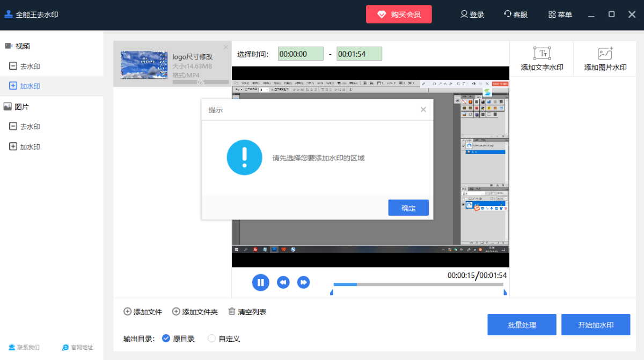Viewport: 644px width, 360px height.
Task: Click the 添加文字水印 icon
Action: (x=542, y=54)
